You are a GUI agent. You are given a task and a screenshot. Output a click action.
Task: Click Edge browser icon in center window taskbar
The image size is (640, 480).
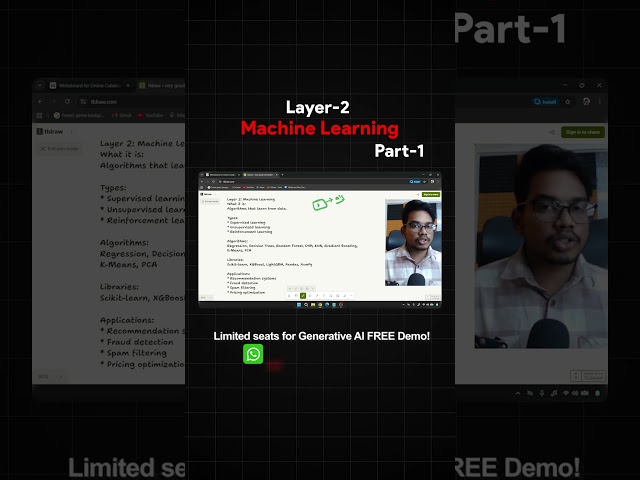[x=327, y=304]
